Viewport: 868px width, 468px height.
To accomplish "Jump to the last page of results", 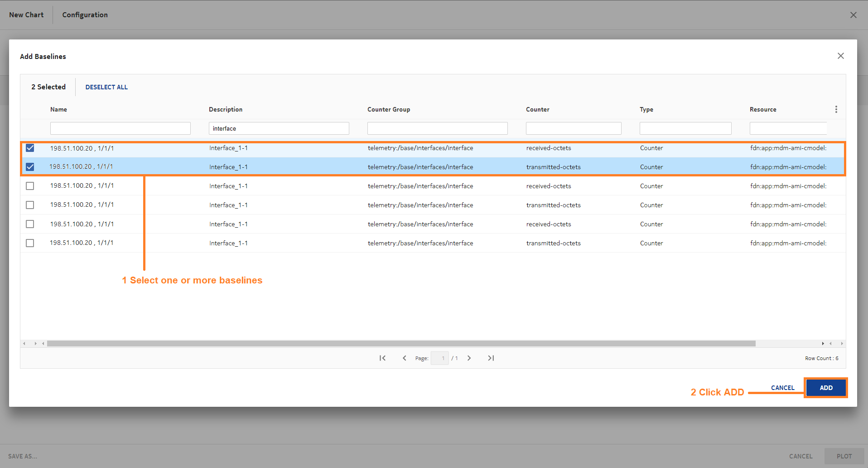I will point(491,358).
